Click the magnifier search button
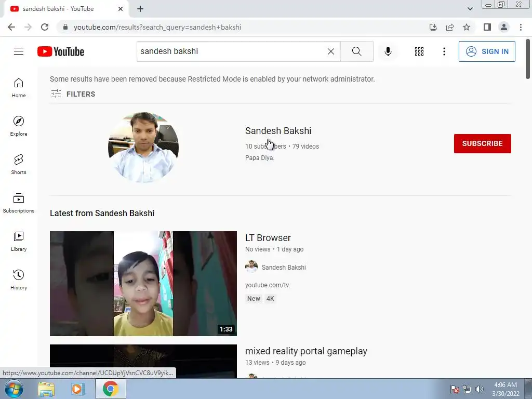The width and height of the screenshot is (532, 399). click(356, 51)
